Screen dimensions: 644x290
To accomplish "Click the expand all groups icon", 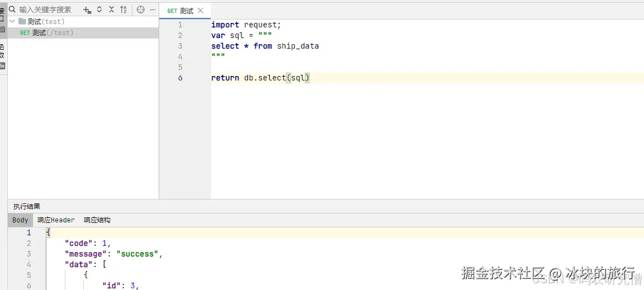I will click(99, 9).
